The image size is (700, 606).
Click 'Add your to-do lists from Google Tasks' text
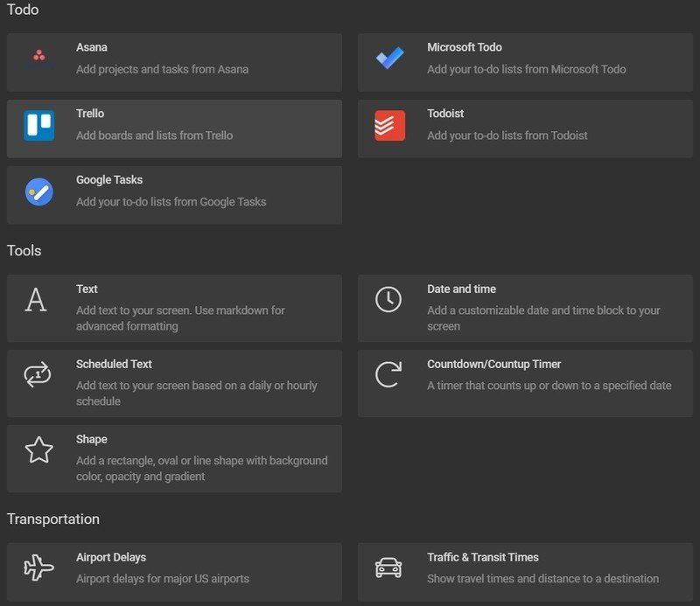(x=171, y=202)
